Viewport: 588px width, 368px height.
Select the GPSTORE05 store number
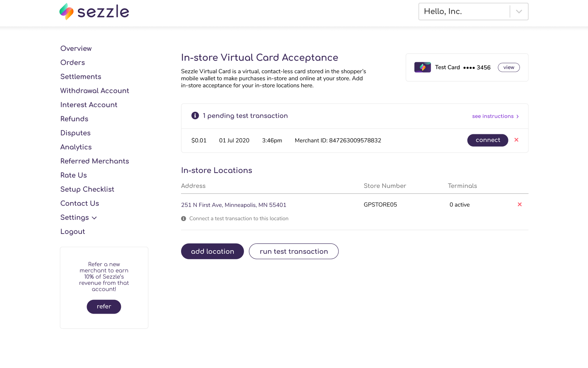(380, 204)
